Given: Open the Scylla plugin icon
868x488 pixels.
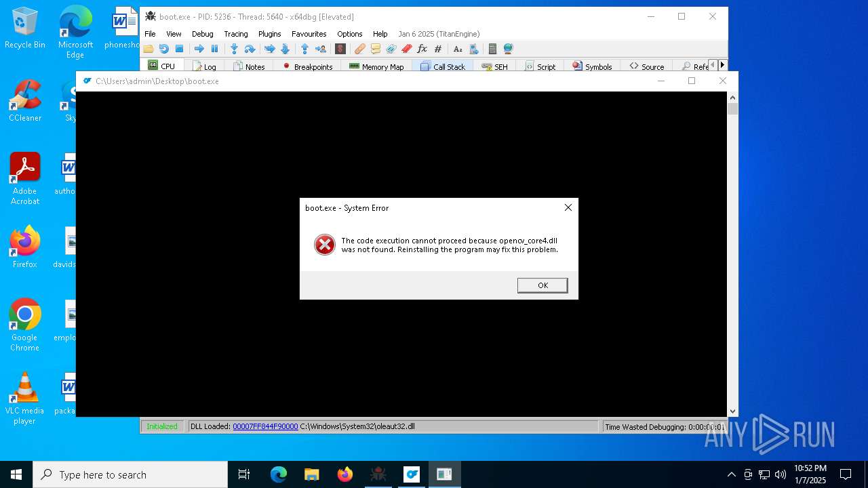Looking at the screenshot, I should point(340,49).
